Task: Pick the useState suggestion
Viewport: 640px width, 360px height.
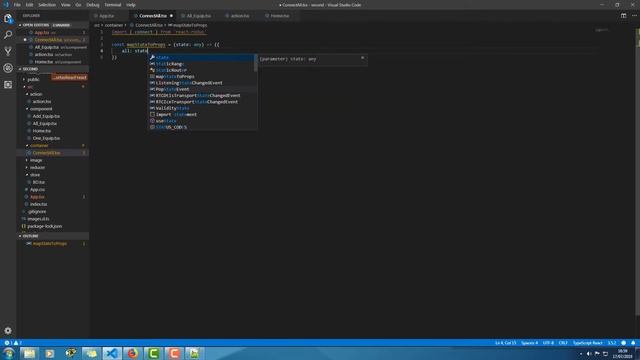Action: point(202,121)
